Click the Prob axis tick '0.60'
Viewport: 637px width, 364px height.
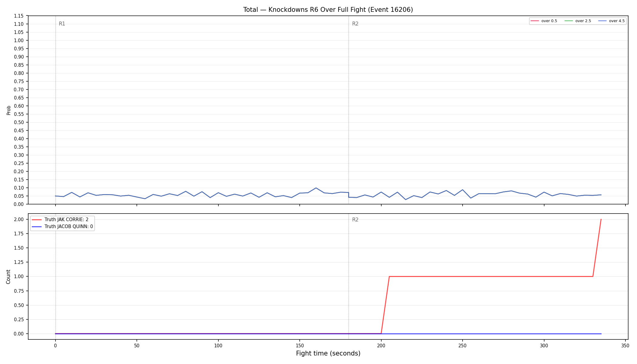coord(19,106)
